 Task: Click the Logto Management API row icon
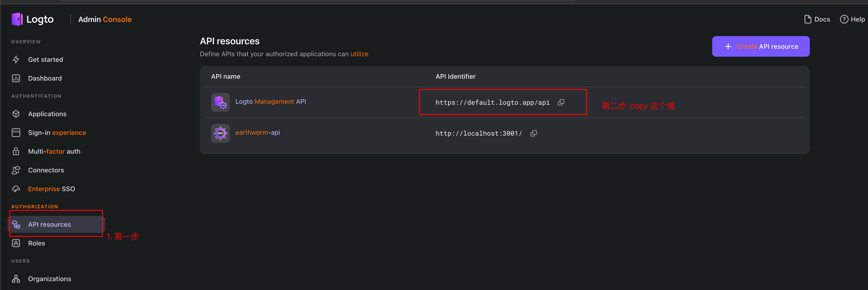click(x=220, y=102)
